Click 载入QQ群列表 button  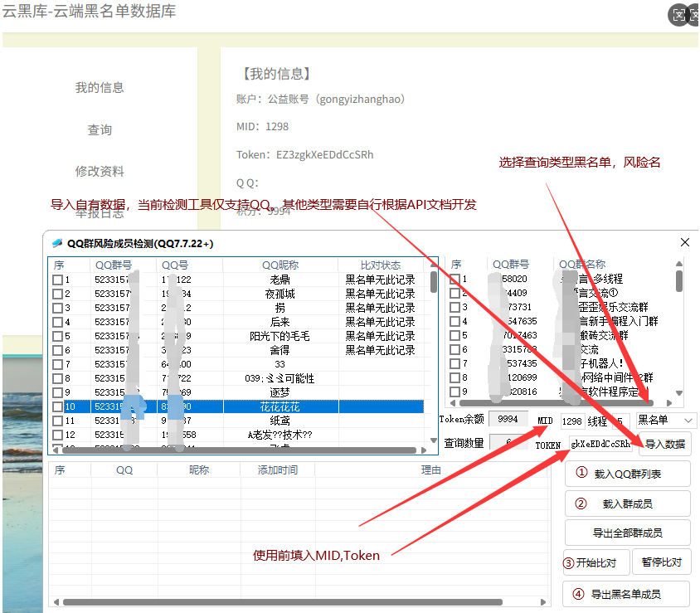628,474
